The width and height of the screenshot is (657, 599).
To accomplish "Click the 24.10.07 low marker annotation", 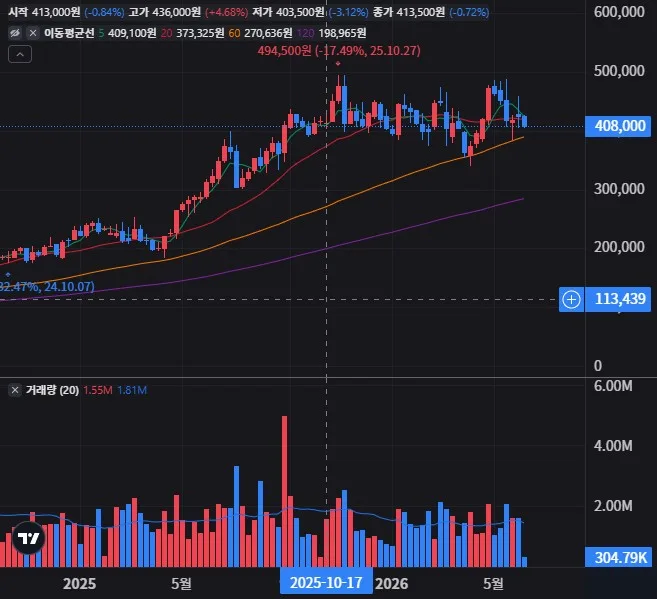I will 47,287.
